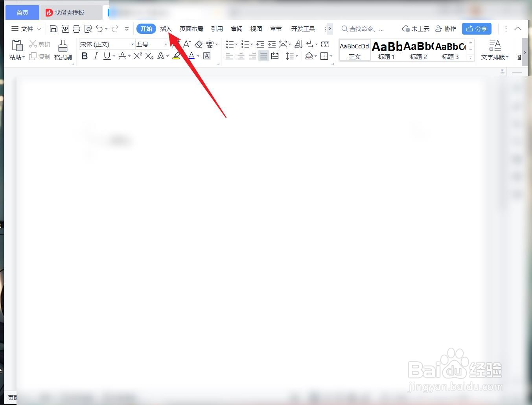Click the Copy (复制) button
This screenshot has width=532, height=405.
(40, 57)
